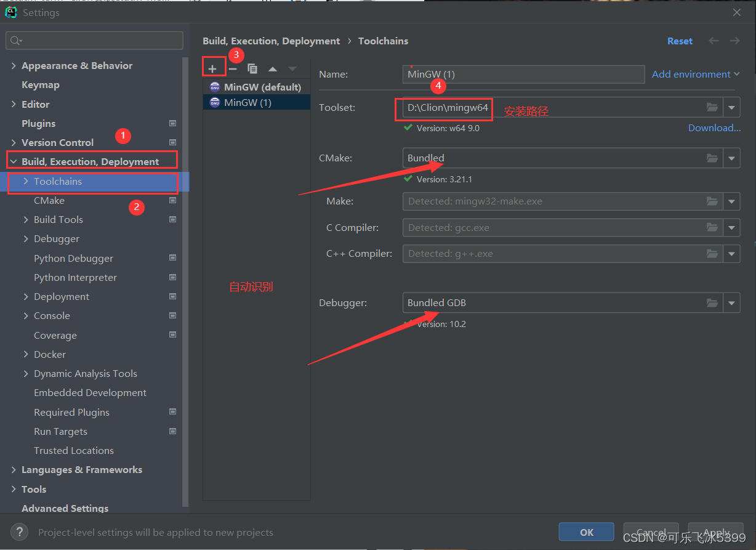Screen dimensions: 756x550
Task: Confirm with the OK button
Action: pyautogui.click(x=587, y=532)
